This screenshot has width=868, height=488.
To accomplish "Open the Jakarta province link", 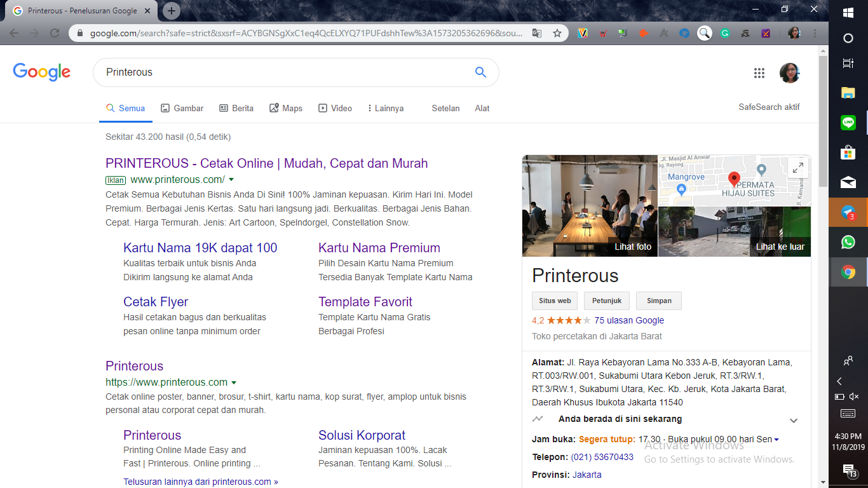I will [x=587, y=475].
